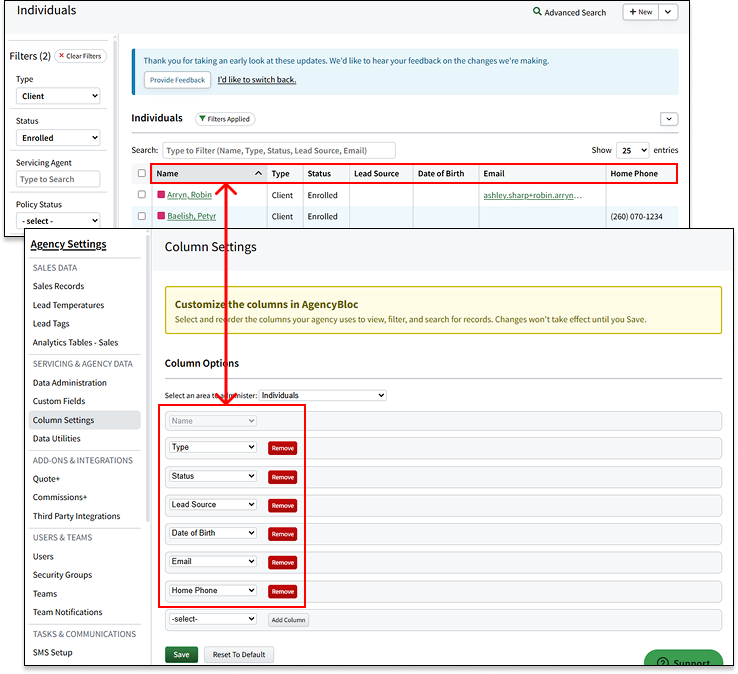This screenshot has height=674, width=738.
Task: Remove the Date of Birth column
Action: (x=282, y=534)
